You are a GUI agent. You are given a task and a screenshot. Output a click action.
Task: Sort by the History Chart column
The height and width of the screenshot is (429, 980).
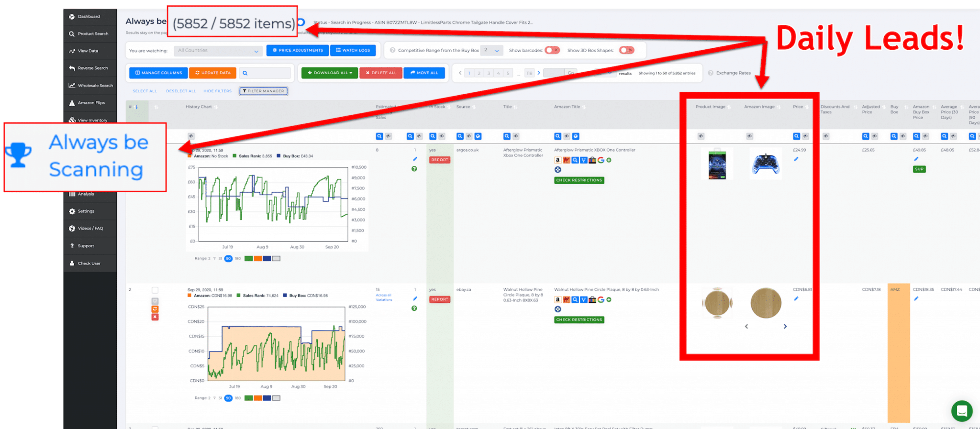click(216, 107)
